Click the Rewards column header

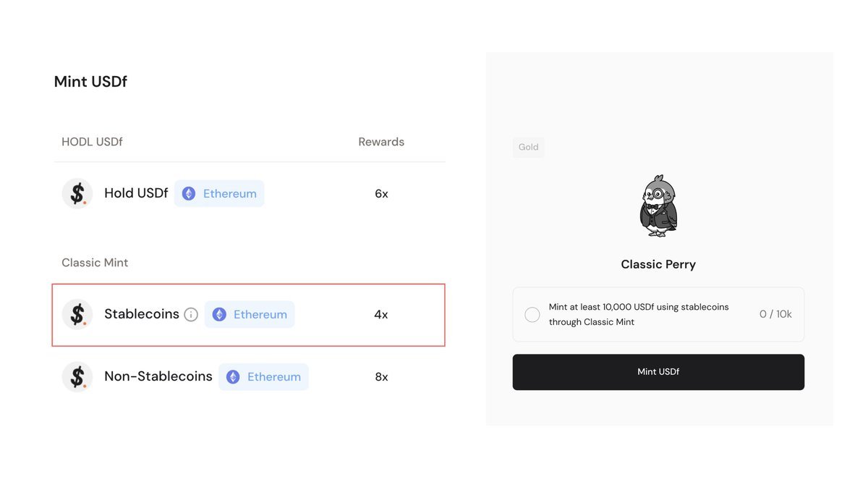[x=381, y=142]
